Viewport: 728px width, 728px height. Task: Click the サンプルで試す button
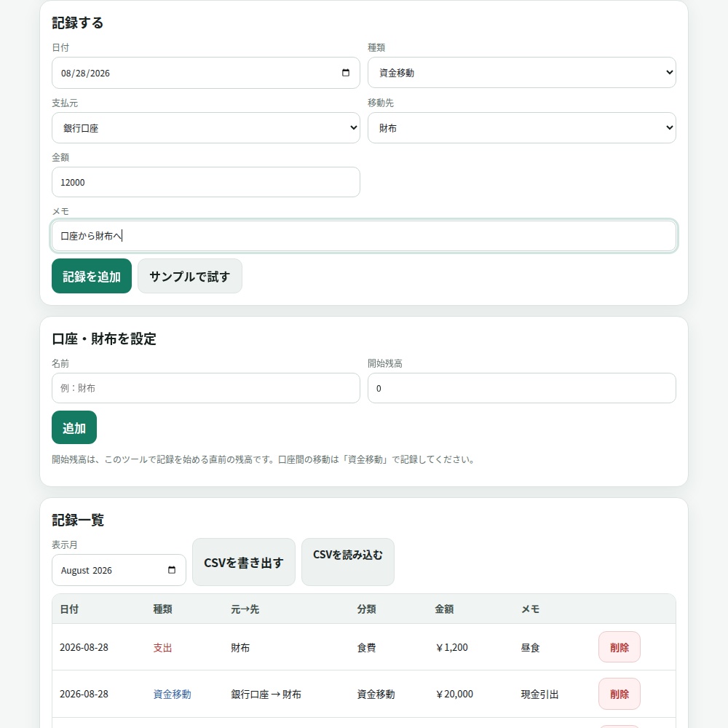tap(190, 276)
